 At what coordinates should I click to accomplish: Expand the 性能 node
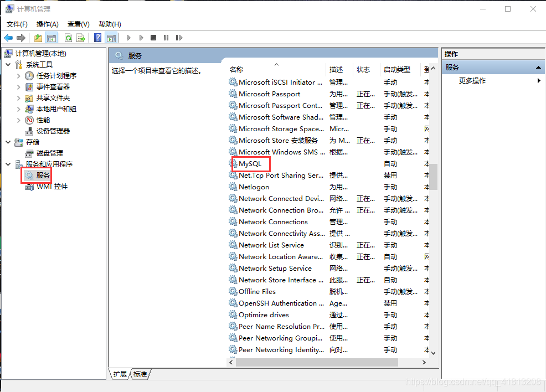[x=19, y=120]
